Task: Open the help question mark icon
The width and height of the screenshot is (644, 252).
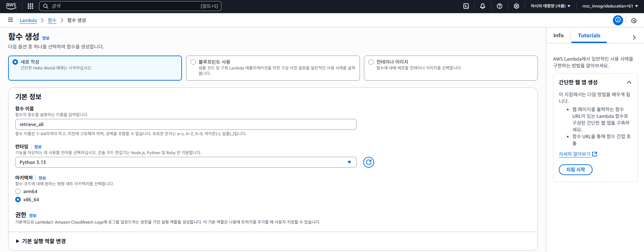Action: point(500,6)
